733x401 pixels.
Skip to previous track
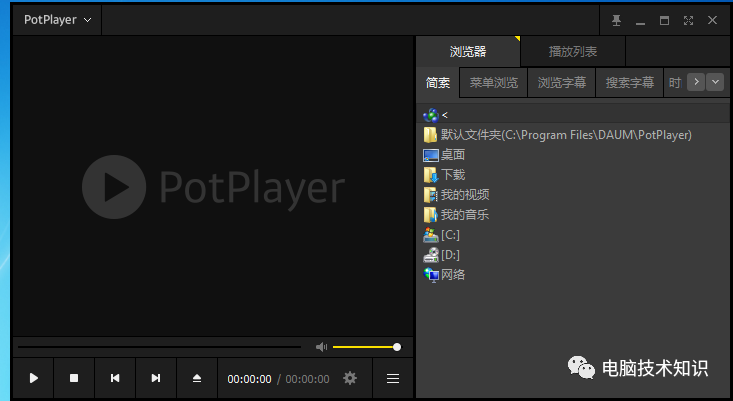(x=115, y=378)
